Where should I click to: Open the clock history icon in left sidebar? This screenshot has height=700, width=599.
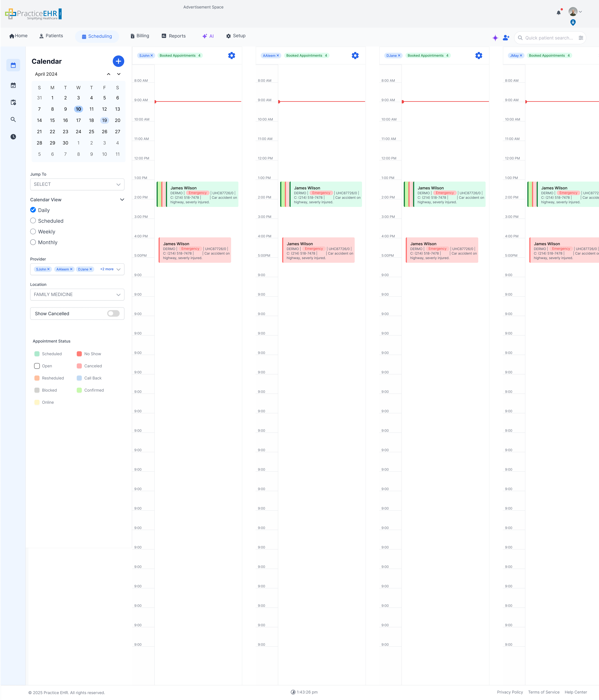(13, 136)
